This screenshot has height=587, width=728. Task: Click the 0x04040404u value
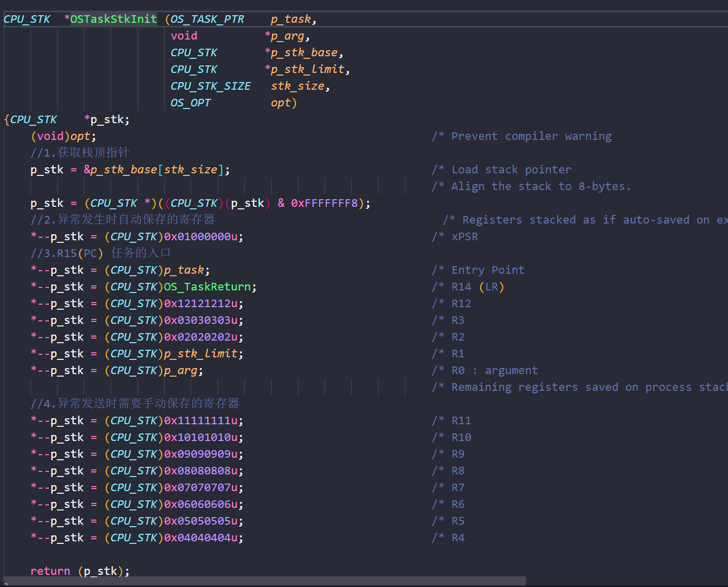click(201, 538)
